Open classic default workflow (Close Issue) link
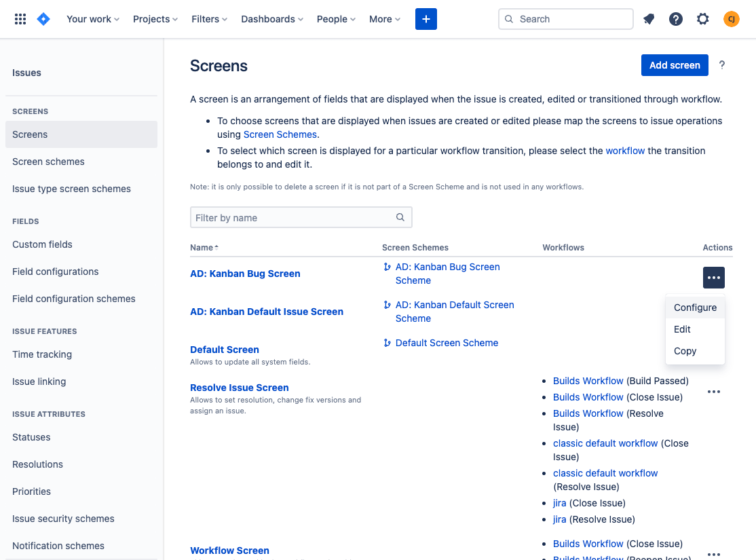 click(x=605, y=444)
